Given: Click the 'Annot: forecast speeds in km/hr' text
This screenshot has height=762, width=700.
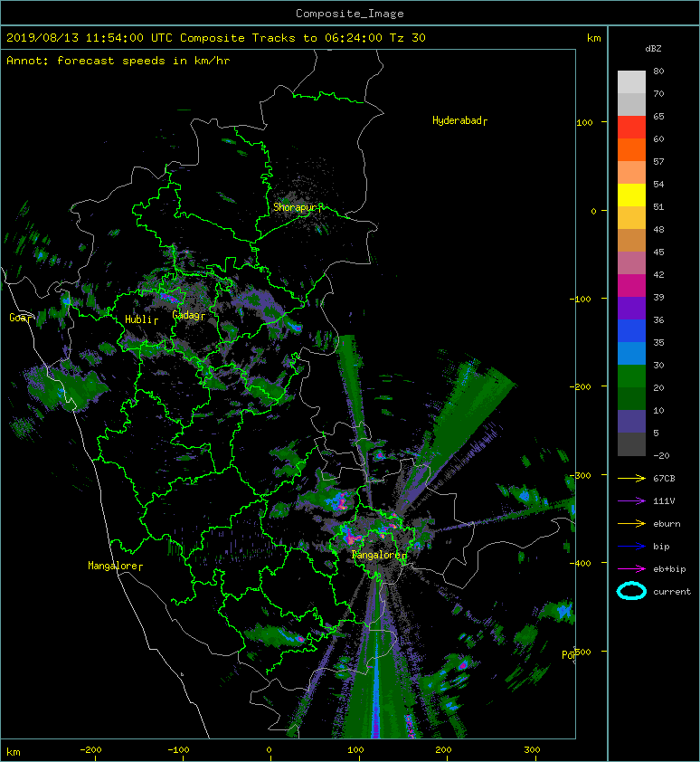Looking at the screenshot, I should [x=118, y=61].
